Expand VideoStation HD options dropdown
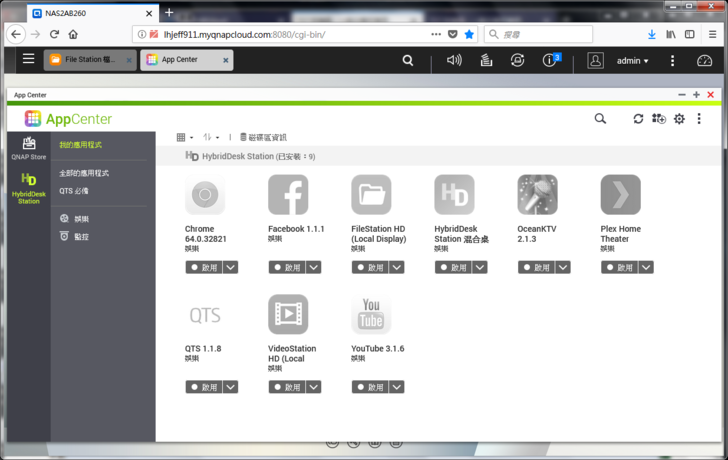Image resolution: width=728 pixels, height=460 pixels. click(x=313, y=387)
